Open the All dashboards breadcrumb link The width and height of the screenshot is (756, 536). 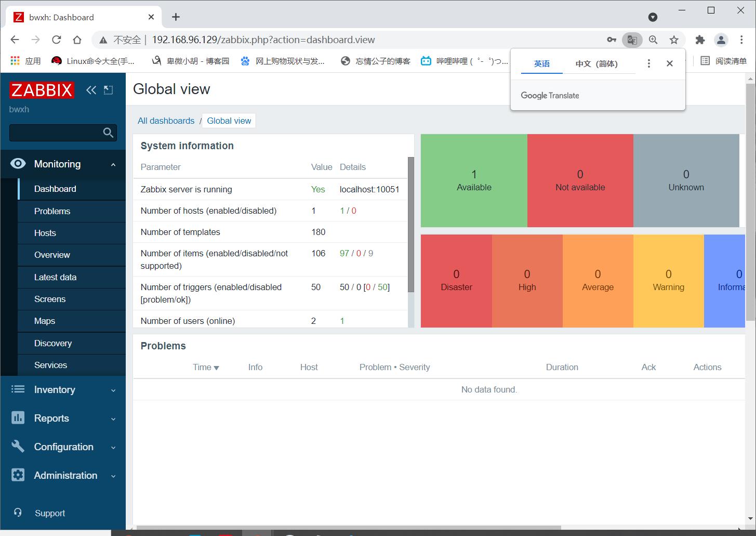pyautogui.click(x=166, y=121)
